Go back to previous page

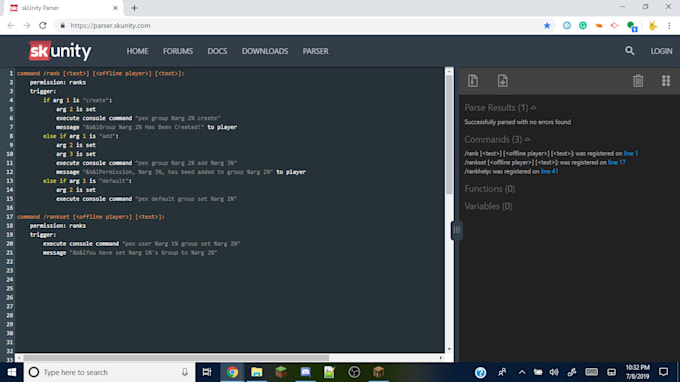[11, 26]
